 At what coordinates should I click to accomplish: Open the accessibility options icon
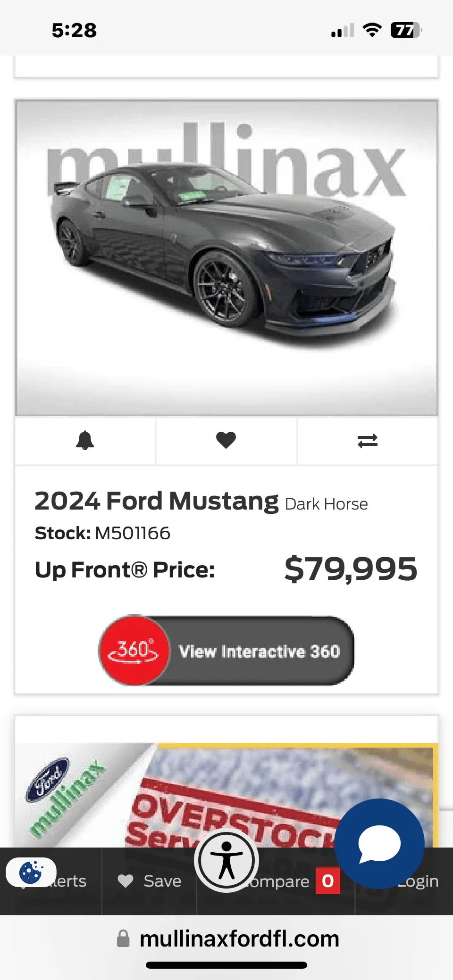click(x=226, y=860)
